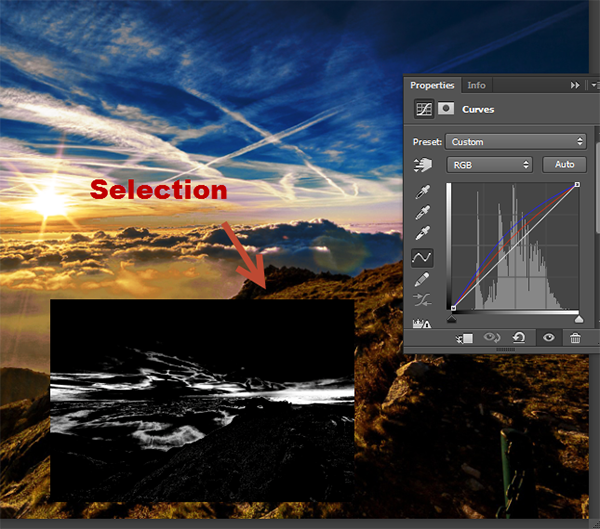Select the Properties tab
Viewport: 600px width, 529px height.
[432, 86]
